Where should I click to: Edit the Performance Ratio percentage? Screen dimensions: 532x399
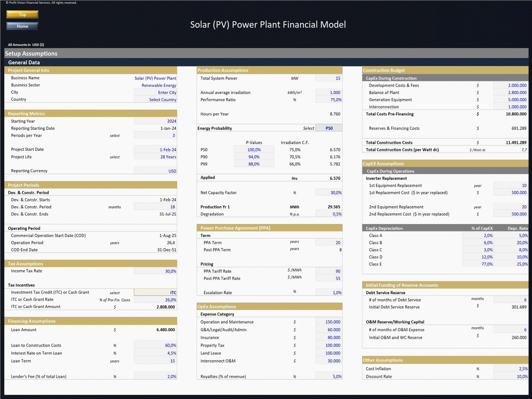(x=329, y=100)
